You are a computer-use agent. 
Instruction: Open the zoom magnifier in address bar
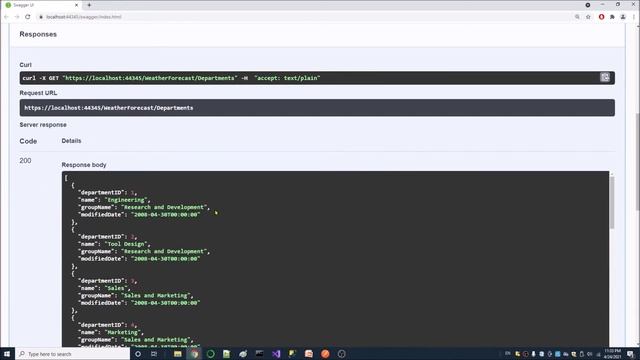pyautogui.click(x=577, y=17)
